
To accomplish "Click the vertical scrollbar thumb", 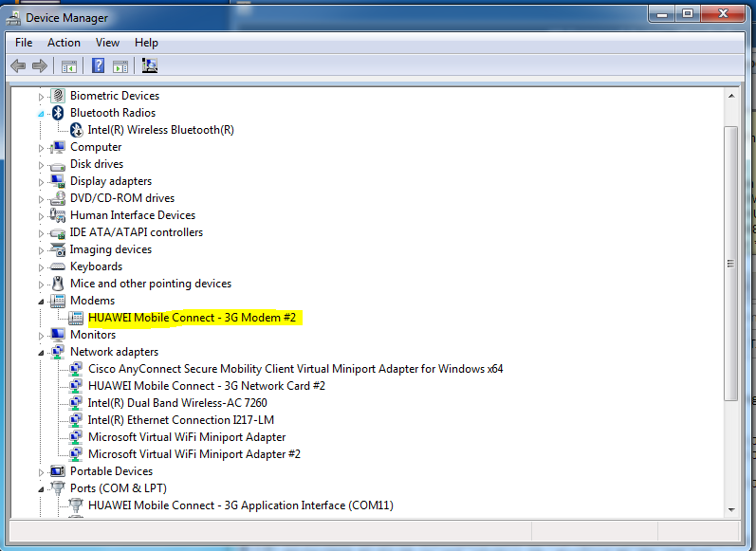I will pos(731,264).
